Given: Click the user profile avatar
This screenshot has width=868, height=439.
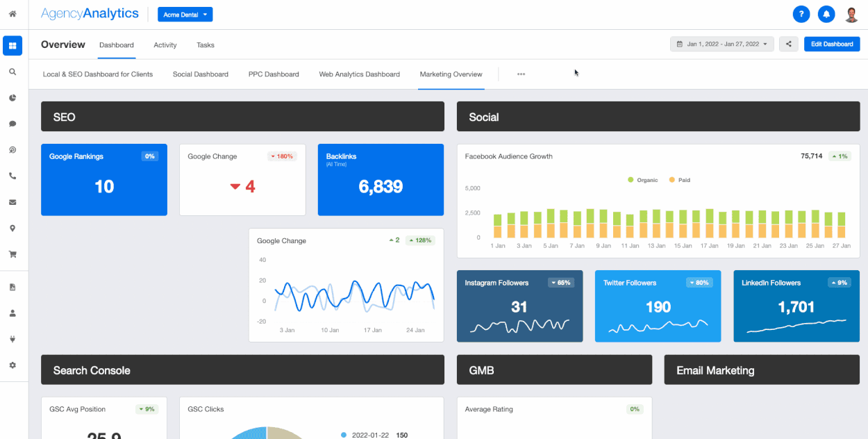Looking at the screenshot, I should [851, 14].
